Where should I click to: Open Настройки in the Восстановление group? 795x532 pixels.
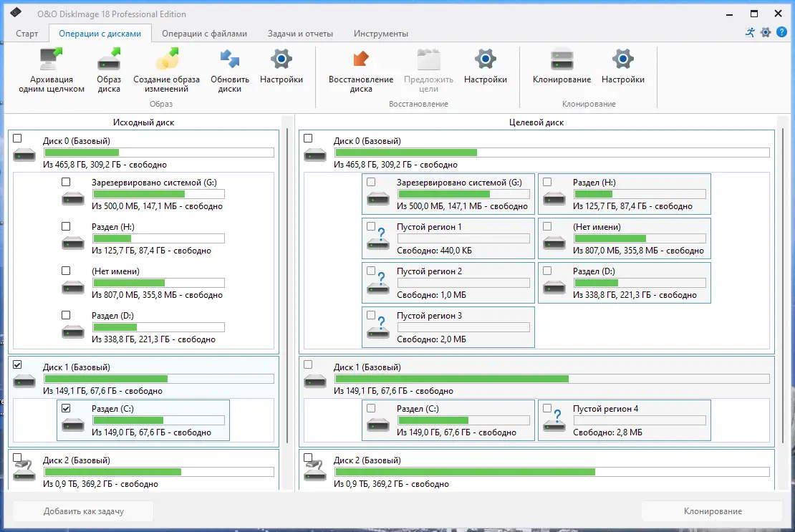485,59
